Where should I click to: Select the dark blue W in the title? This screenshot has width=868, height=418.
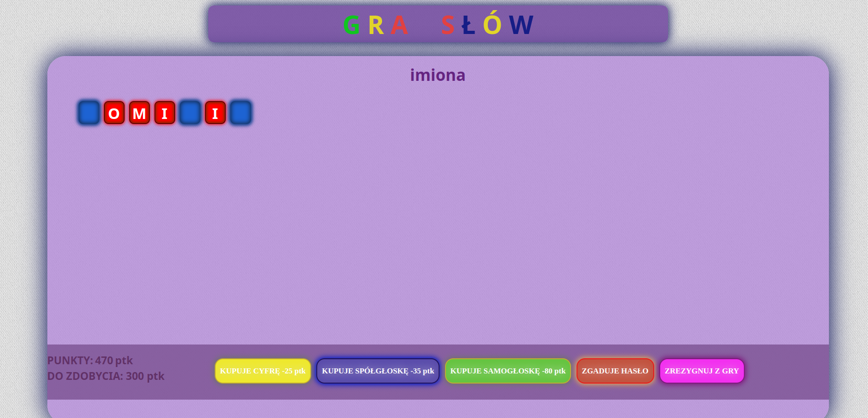(x=521, y=25)
